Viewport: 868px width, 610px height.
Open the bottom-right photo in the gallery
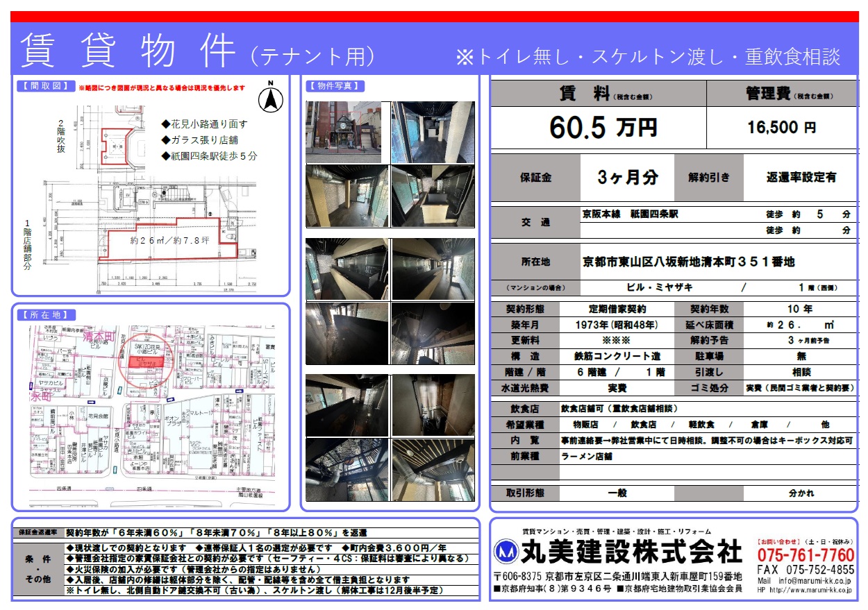pos(433,470)
